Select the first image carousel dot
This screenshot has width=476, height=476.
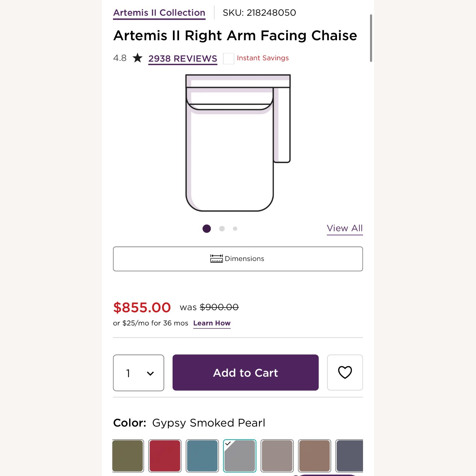pyautogui.click(x=207, y=228)
